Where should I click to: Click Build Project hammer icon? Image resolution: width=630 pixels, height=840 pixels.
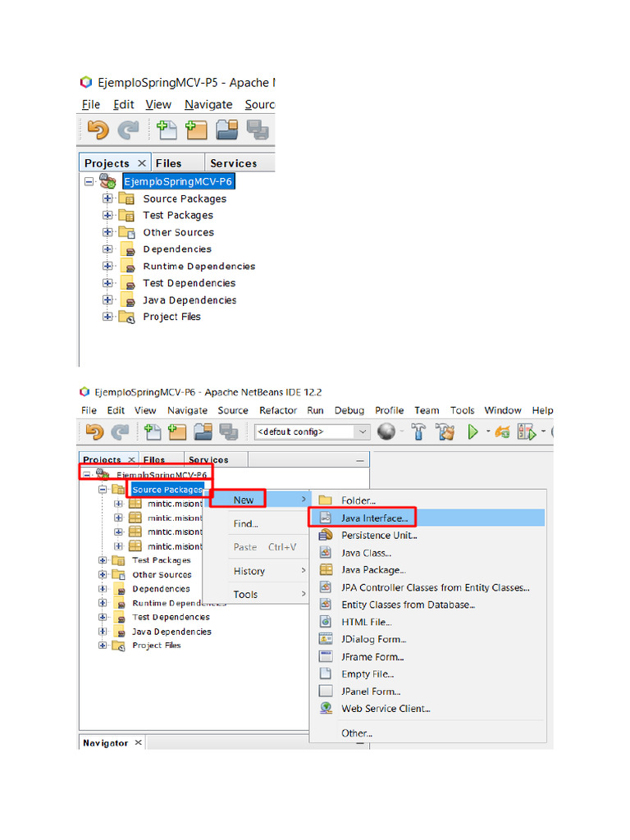418,431
